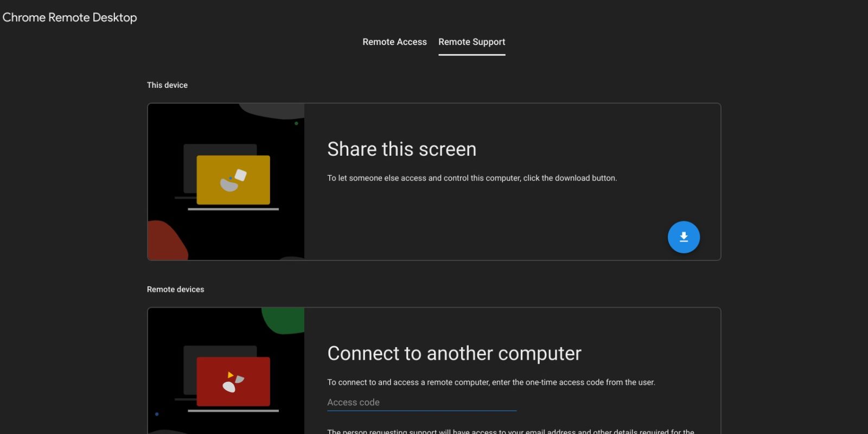Click the "Remote devices" section label
868x434 pixels.
(175, 290)
